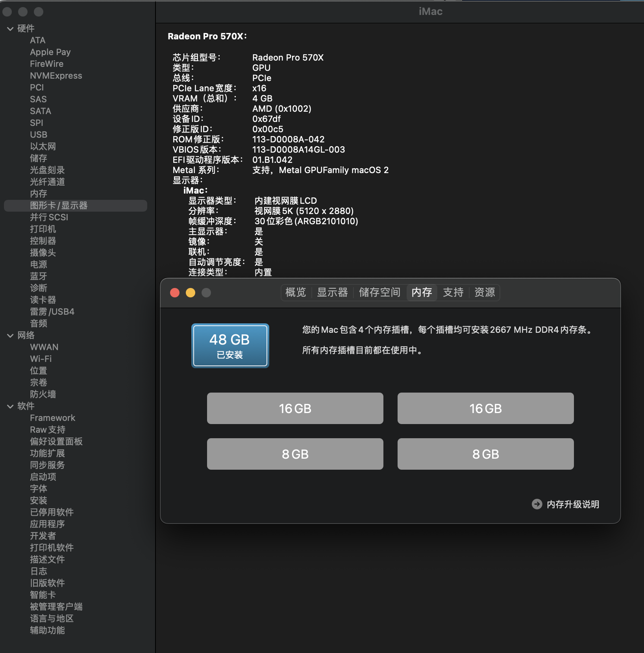Open 蓝牙 in the sidebar

[39, 276]
